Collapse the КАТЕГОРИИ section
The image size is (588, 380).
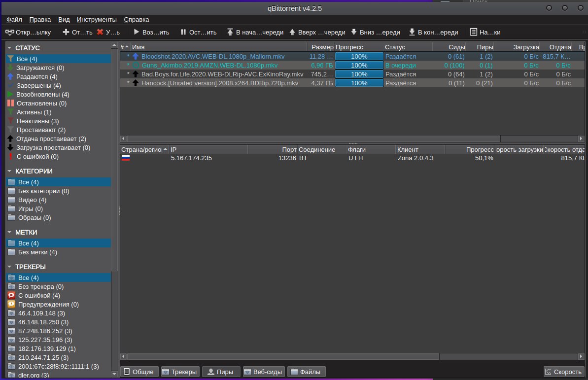point(9,171)
